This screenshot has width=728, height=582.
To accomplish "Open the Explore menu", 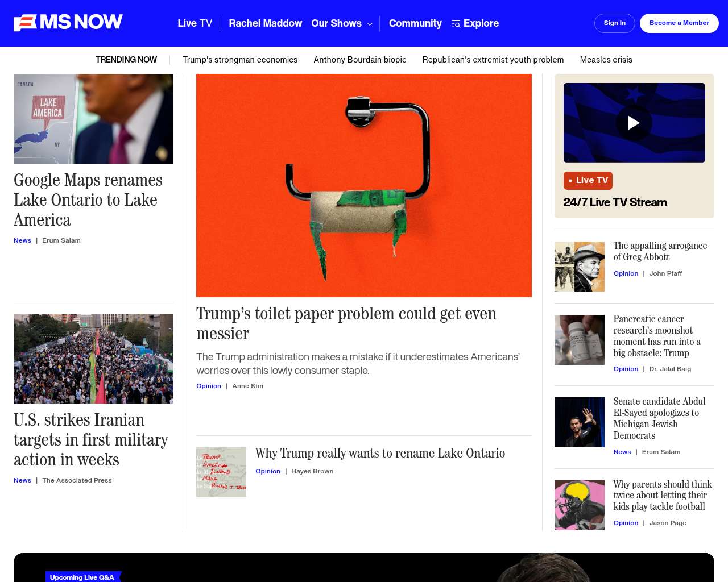I will coord(481,23).
